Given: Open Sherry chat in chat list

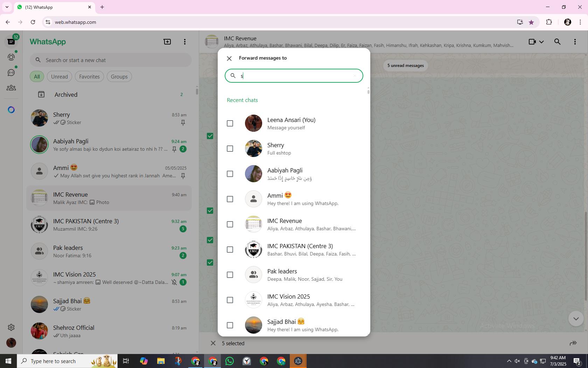Looking at the screenshot, I should (109, 118).
